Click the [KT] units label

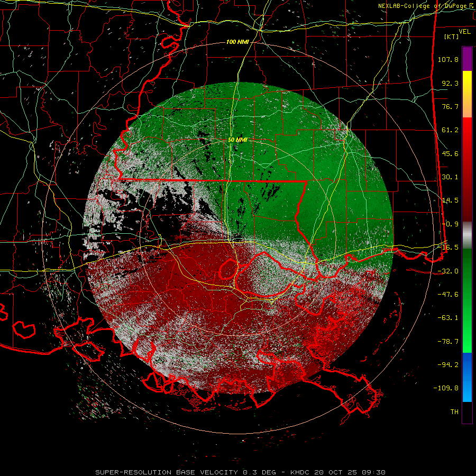point(452,36)
